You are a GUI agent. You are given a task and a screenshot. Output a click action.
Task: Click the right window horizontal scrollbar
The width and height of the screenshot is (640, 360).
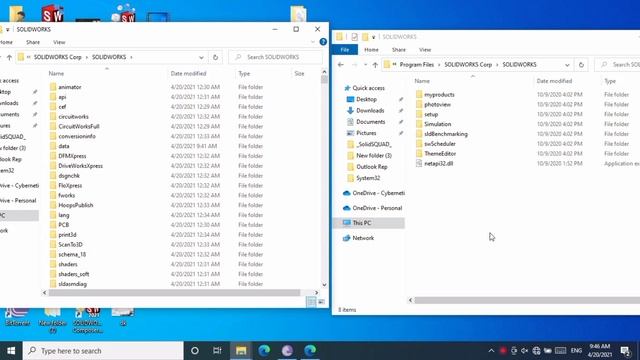click(x=527, y=300)
